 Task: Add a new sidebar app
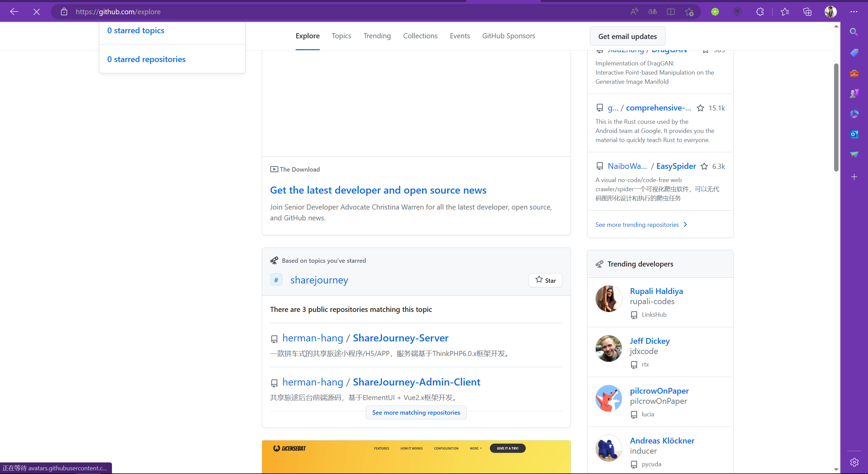point(854,177)
